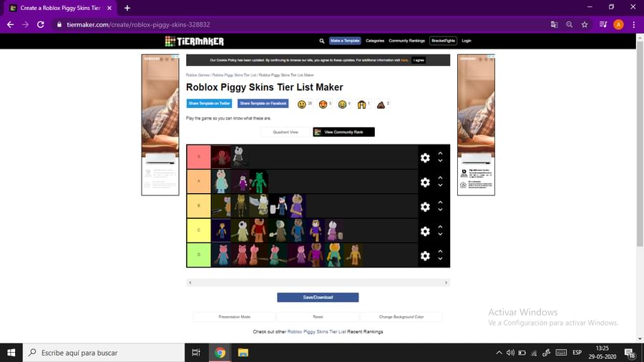The height and width of the screenshot is (362, 644).
Task: Click the Login link in the navbar
Action: tap(466, 41)
